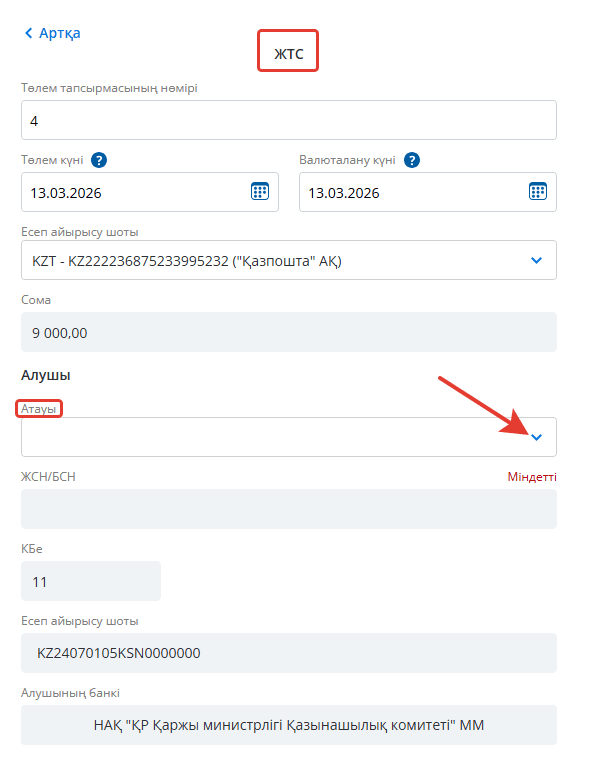Image resolution: width=589 pixels, height=758 pixels.
Task: Select the Сома field showing 9 000,00
Action: click(x=289, y=332)
